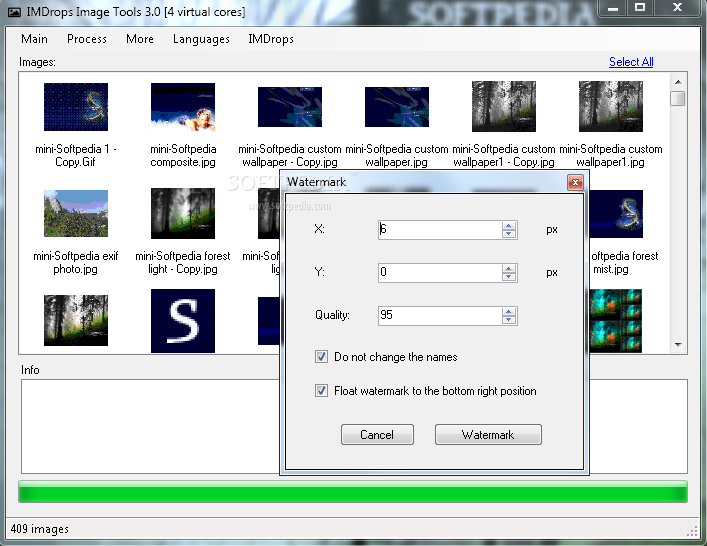Select mini-Softpedia custom wallpaper1 - Copy.jpg thumbnail
707x546 pixels.
504,106
